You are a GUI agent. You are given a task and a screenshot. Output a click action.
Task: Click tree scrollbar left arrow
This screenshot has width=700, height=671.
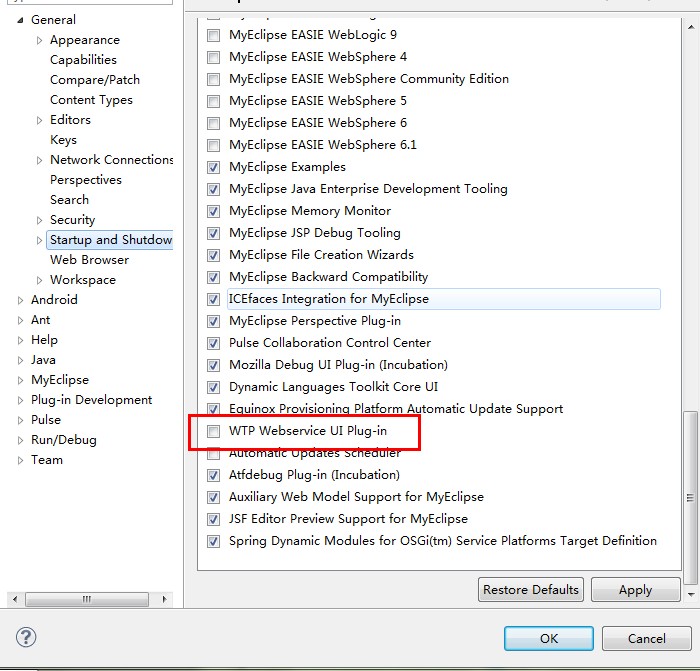pyautogui.click(x=15, y=599)
